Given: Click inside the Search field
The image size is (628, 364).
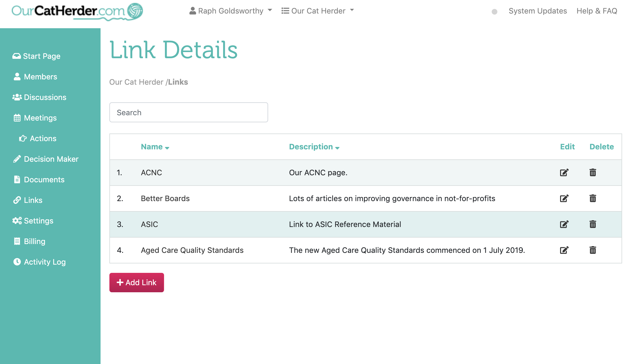Looking at the screenshot, I should 188,112.
